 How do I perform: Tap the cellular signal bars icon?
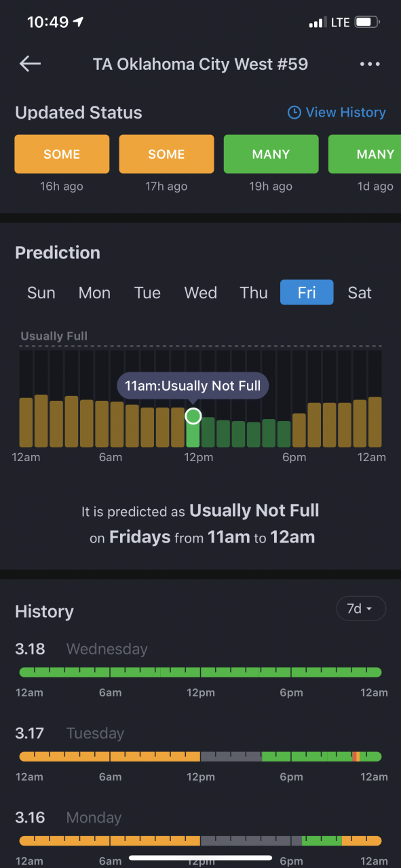[318, 23]
